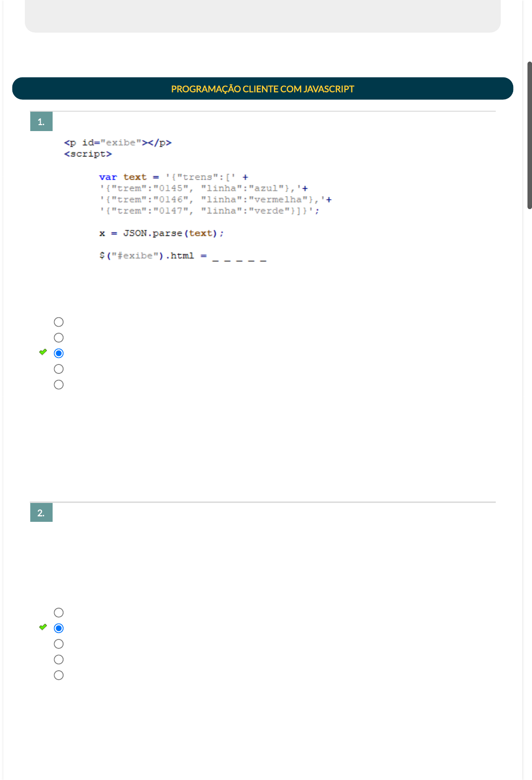Click the selected third radio of question 1
The width and height of the screenshot is (532, 780).
tap(59, 354)
